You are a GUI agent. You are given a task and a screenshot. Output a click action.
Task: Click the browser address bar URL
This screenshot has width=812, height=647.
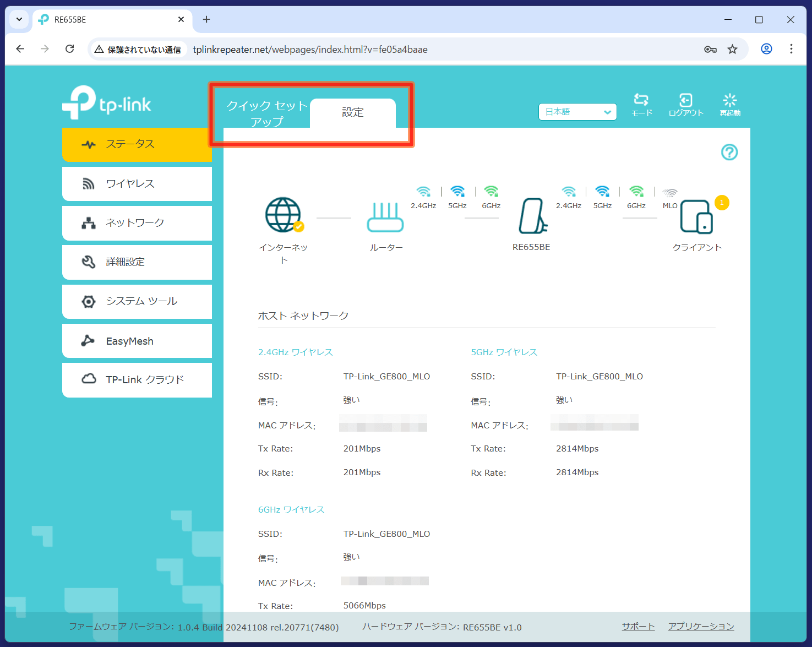point(310,50)
